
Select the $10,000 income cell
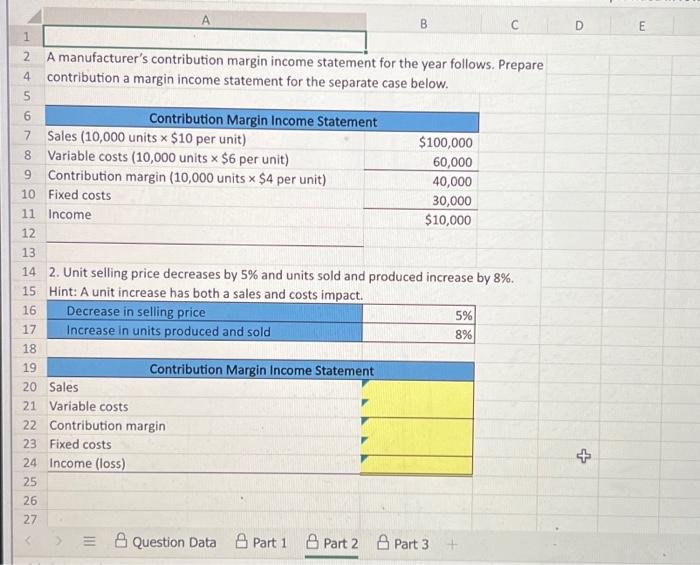(x=420, y=220)
